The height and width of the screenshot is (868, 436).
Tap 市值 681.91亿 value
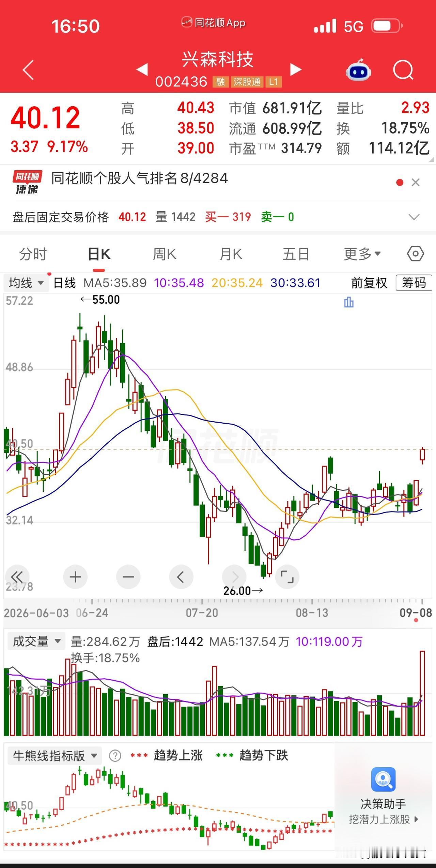tap(292, 108)
